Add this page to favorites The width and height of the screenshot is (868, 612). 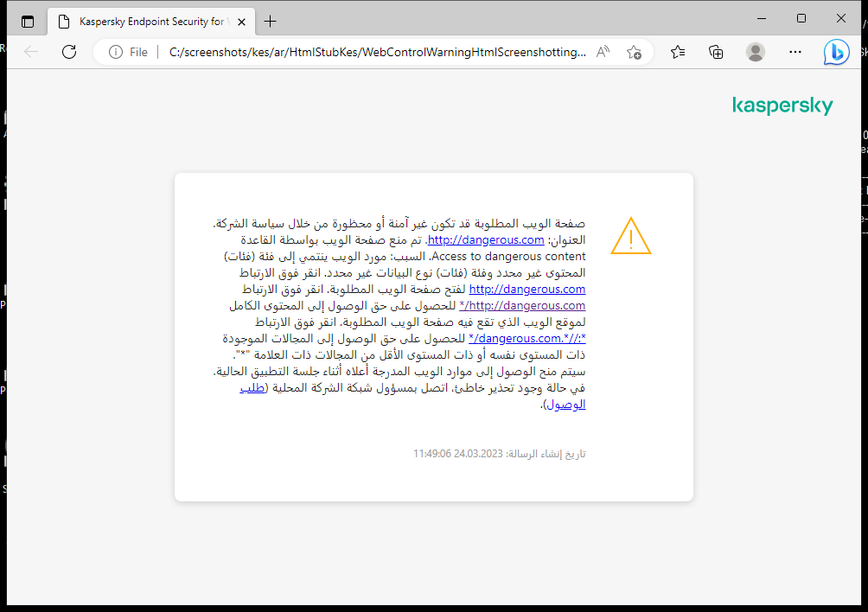click(634, 52)
